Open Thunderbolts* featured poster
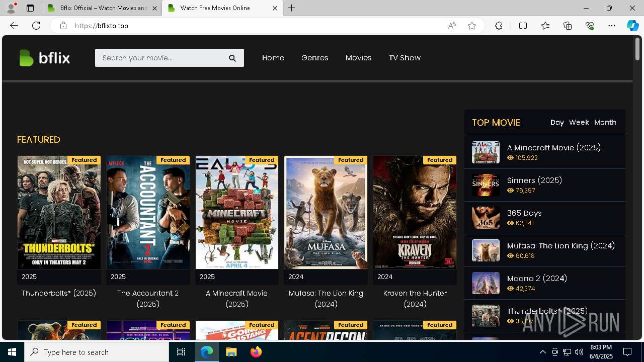 point(59,212)
